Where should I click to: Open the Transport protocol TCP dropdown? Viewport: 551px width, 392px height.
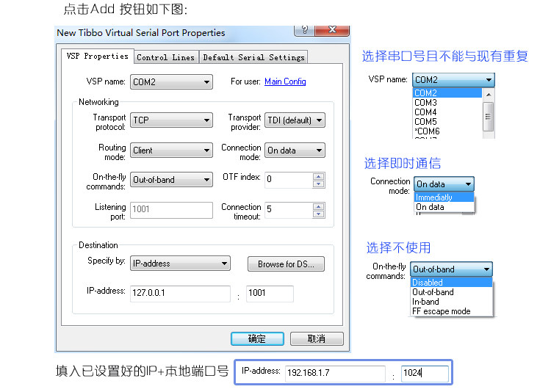point(171,120)
